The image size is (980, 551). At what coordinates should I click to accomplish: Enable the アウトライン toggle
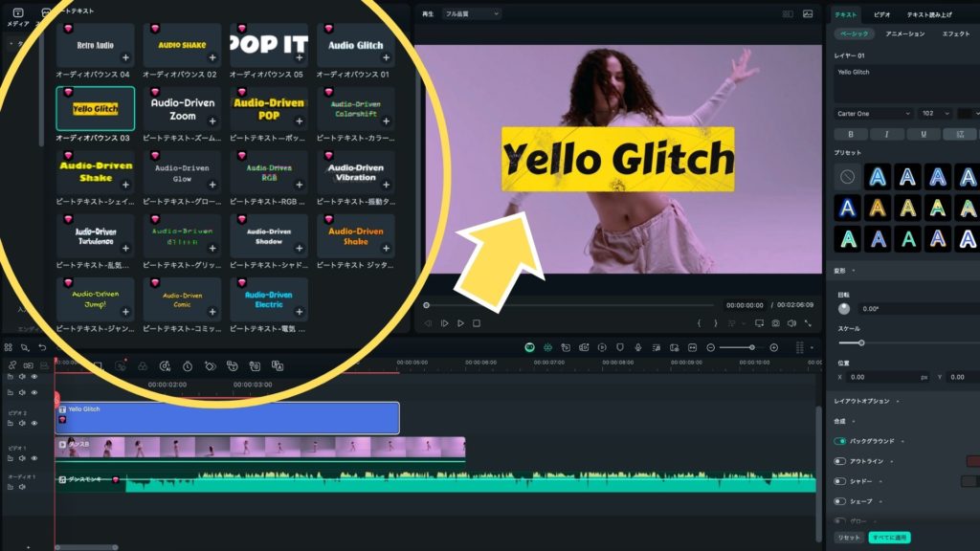[840, 461]
